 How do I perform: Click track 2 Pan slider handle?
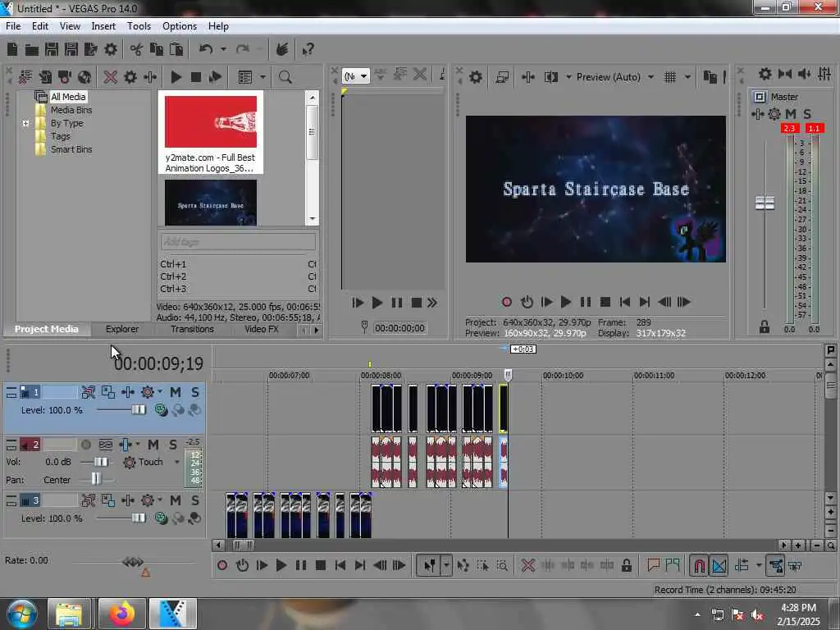(96, 478)
